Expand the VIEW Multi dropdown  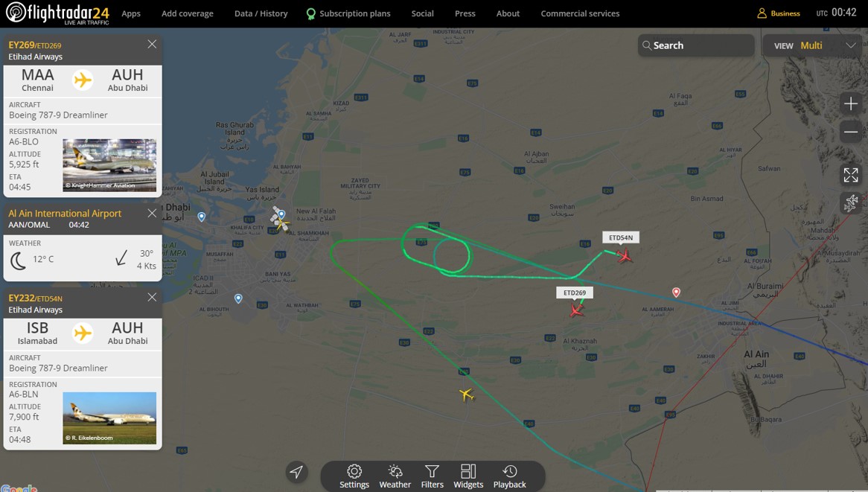[812, 45]
